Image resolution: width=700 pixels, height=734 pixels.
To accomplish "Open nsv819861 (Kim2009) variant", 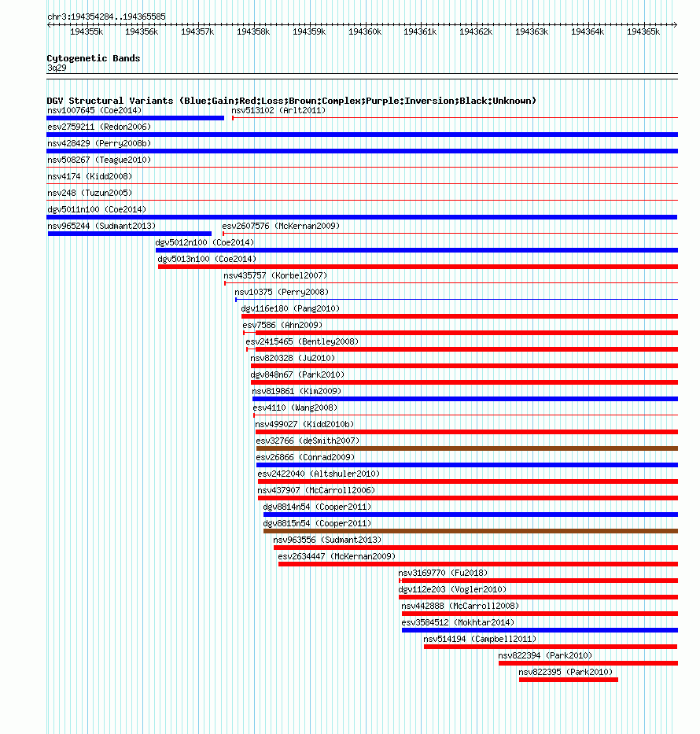I will [x=297, y=391].
